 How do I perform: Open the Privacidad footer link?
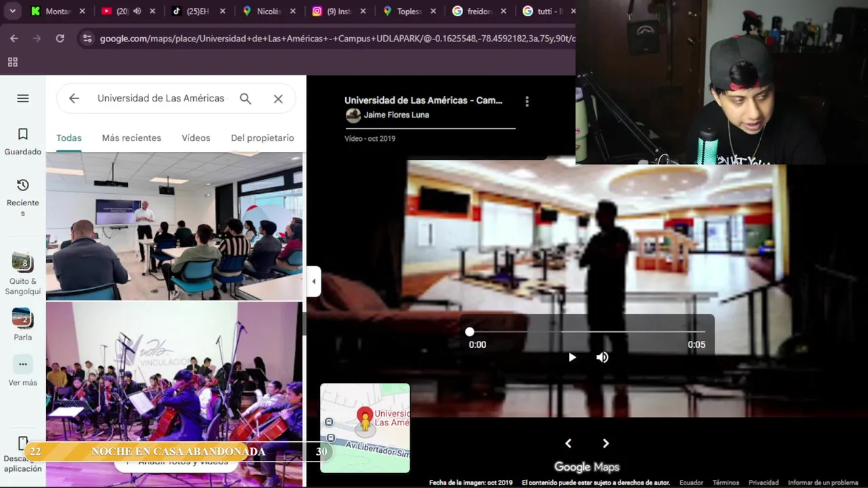pos(764,483)
